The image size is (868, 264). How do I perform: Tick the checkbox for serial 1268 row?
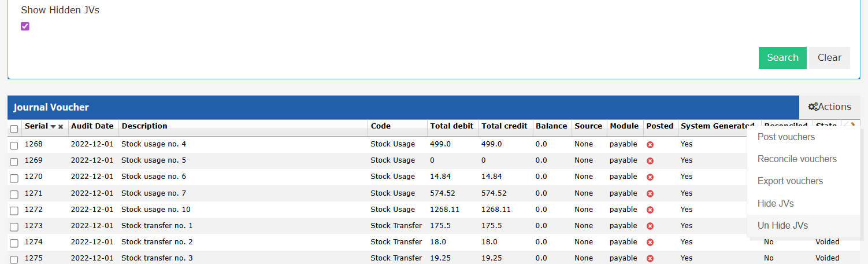(14, 145)
